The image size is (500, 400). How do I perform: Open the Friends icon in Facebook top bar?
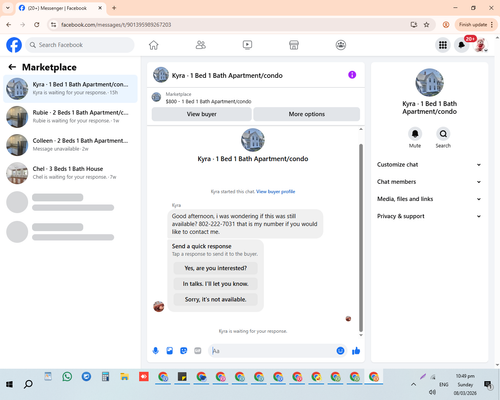click(200, 45)
